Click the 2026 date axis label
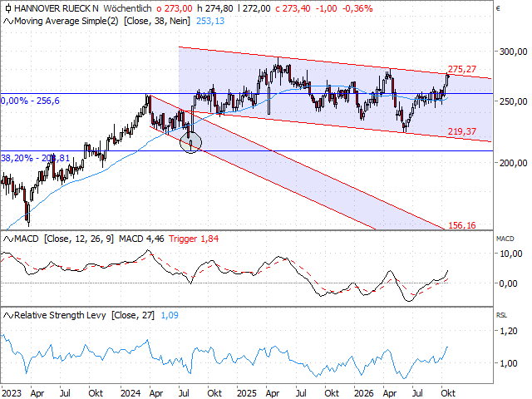This screenshot has width=532, height=399. 364,393
